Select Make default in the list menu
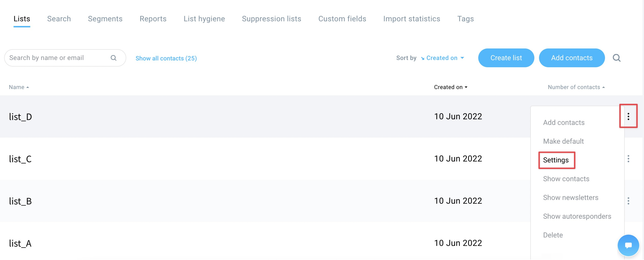This screenshot has width=644, height=260. coord(563,141)
